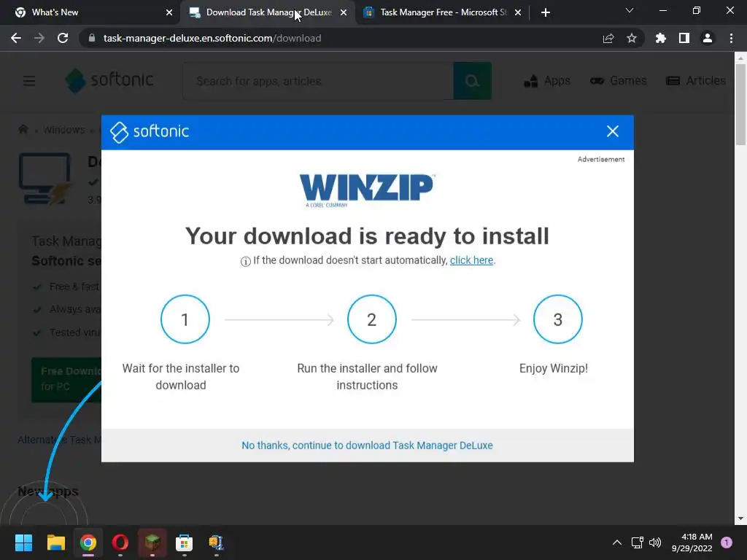Click the Softonic logo in dialog header

pos(150,131)
